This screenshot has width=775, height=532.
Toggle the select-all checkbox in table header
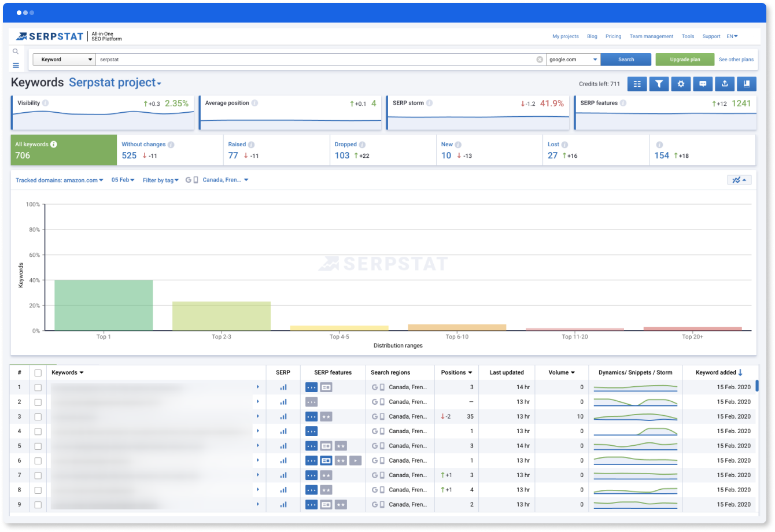(x=38, y=373)
